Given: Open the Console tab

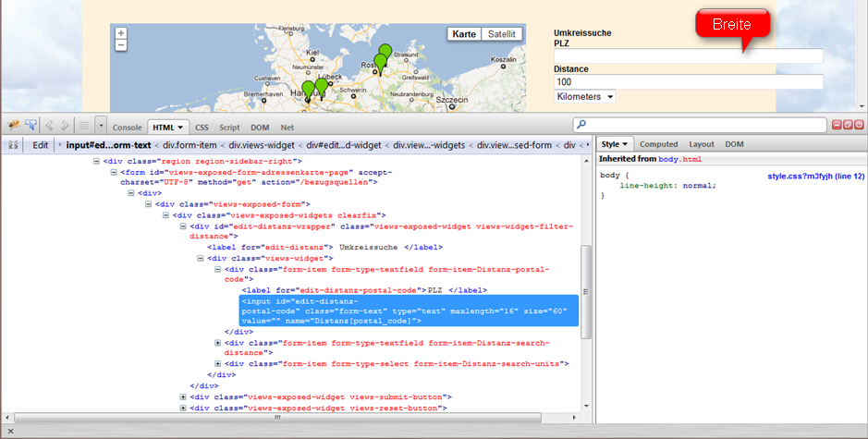Looking at the screenshot, I should pyautogui.click(x=127, y=128).
